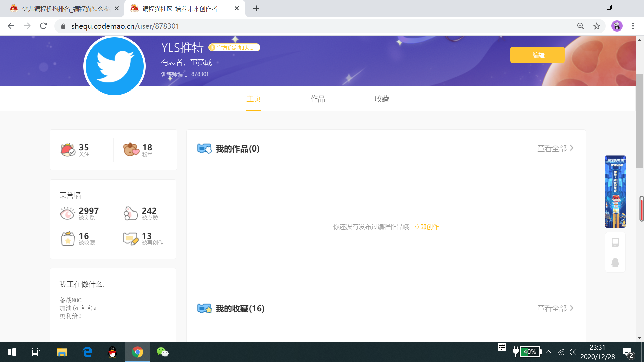Image resolution: width=644 pixels, height=362 pixels.
Task: Click the trainer ID 训练师编号: 878301
Action: (185, 74)
